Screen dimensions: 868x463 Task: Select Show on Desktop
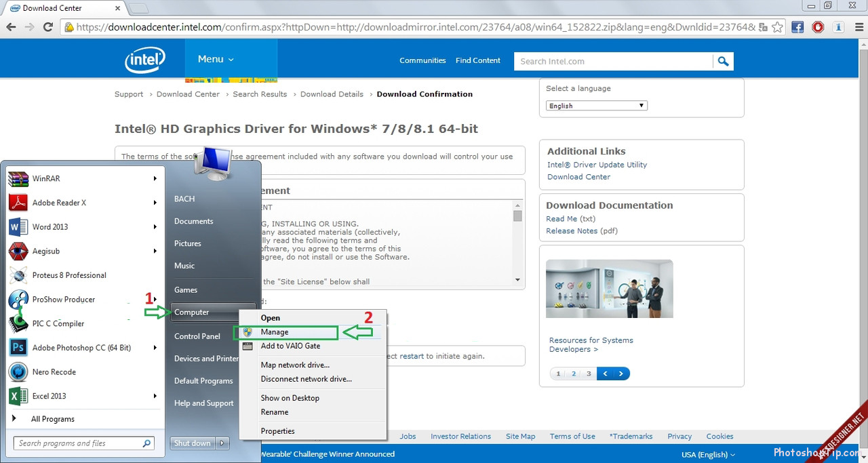[x=313, y=398]
